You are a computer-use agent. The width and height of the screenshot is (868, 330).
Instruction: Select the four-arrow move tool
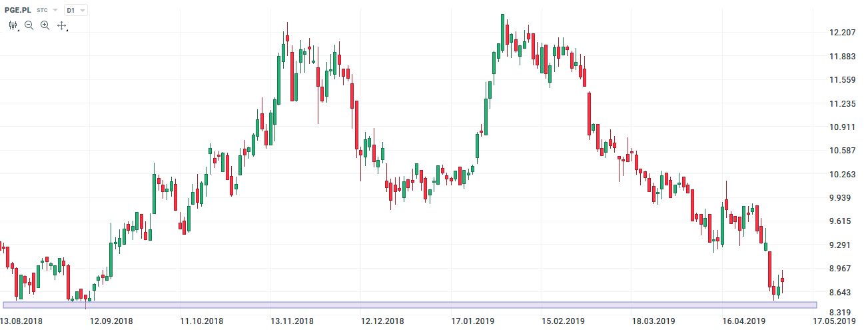coord(62,25)
